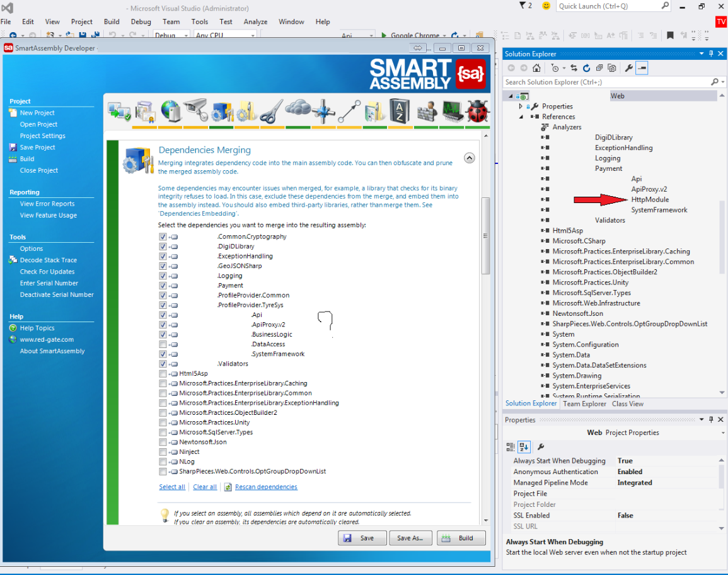Viewport: 728px width, 575px height.
Task: Toggle the Logging merge checkbox
Action: coord(163,276)
